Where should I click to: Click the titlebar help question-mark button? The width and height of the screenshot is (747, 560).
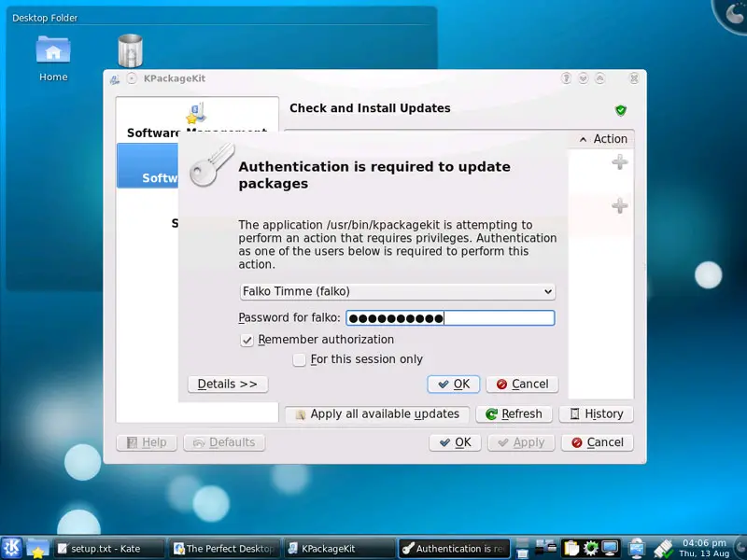[x=566, y=78]
